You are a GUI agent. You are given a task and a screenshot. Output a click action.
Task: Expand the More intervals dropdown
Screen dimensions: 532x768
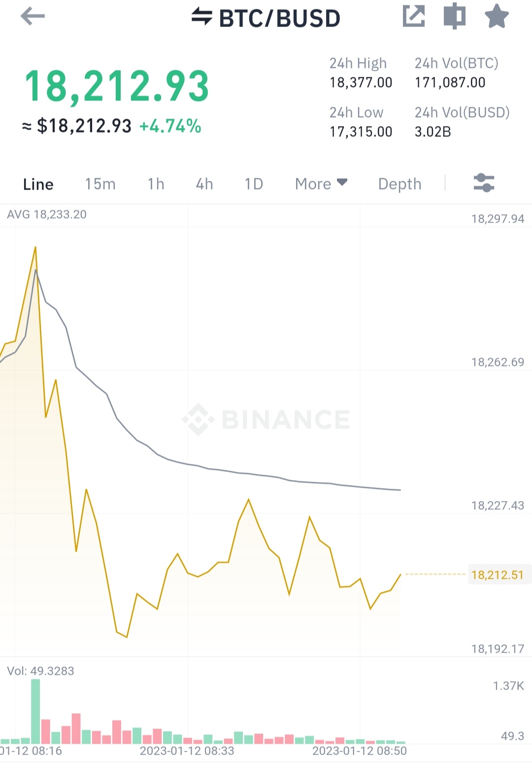(321, 184)
